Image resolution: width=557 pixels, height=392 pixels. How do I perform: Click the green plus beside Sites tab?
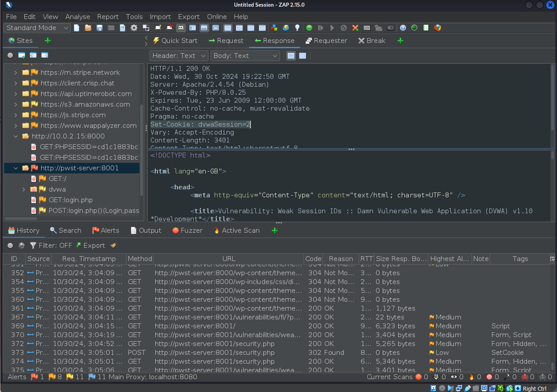[48, 41]
